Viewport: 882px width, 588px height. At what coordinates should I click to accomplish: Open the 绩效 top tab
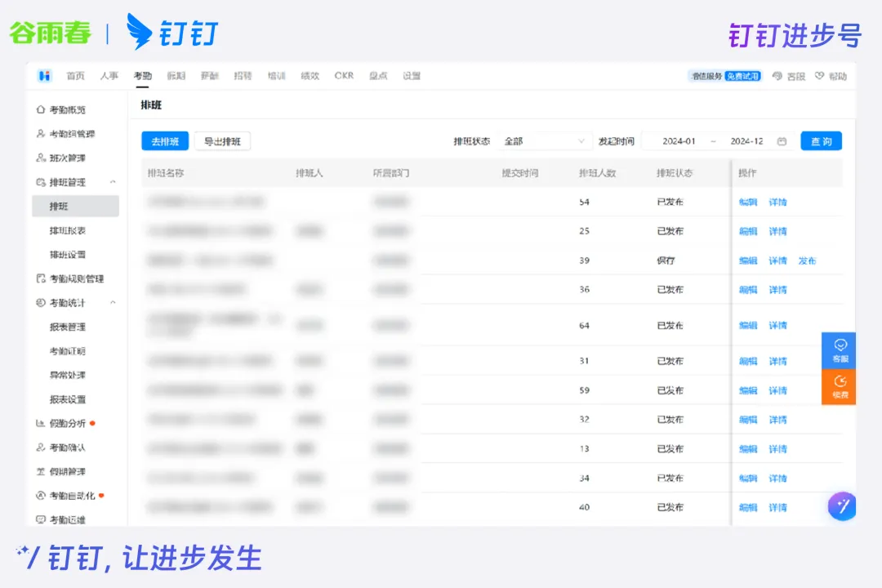[x=310, y=76]
